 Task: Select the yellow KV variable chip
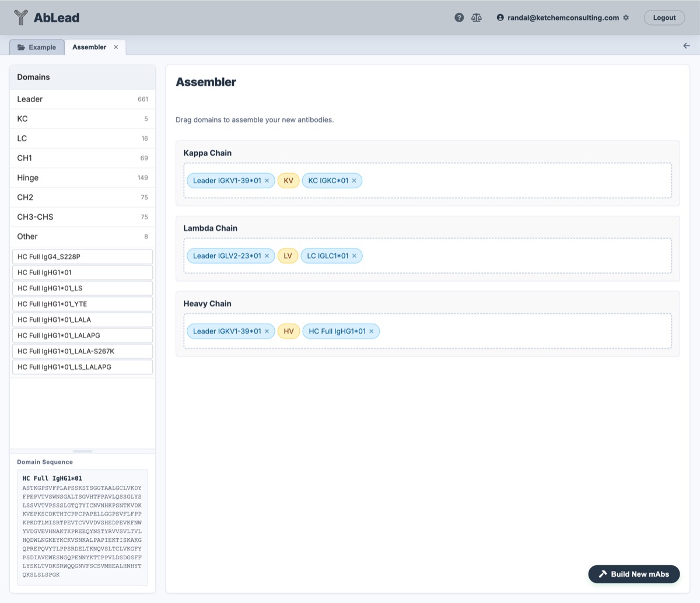click(288, 181)
